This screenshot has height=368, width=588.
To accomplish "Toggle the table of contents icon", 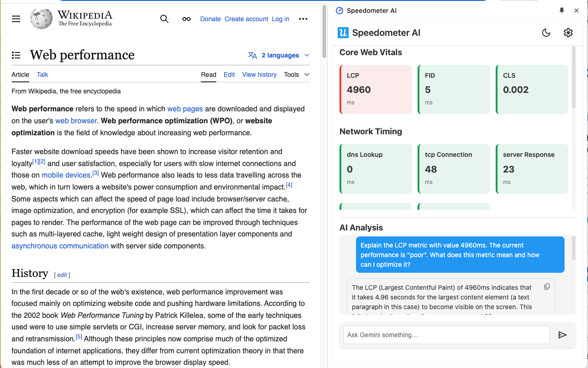I will [16, 55].
